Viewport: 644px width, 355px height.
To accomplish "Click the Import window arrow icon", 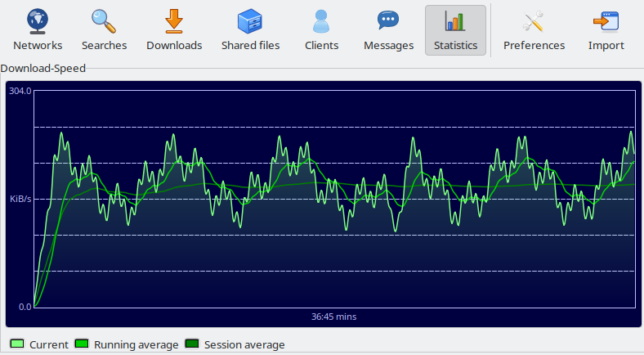I will (x=606, y=21).
